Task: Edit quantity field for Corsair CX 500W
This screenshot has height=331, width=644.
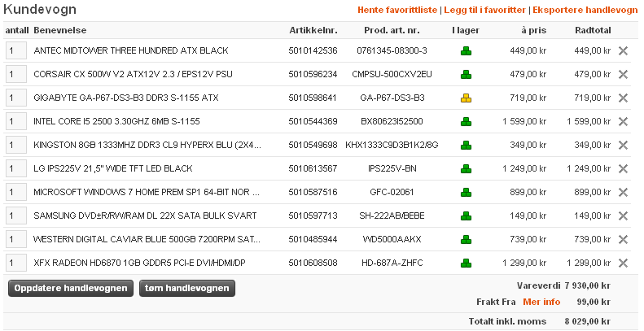Action: [16, 74]
